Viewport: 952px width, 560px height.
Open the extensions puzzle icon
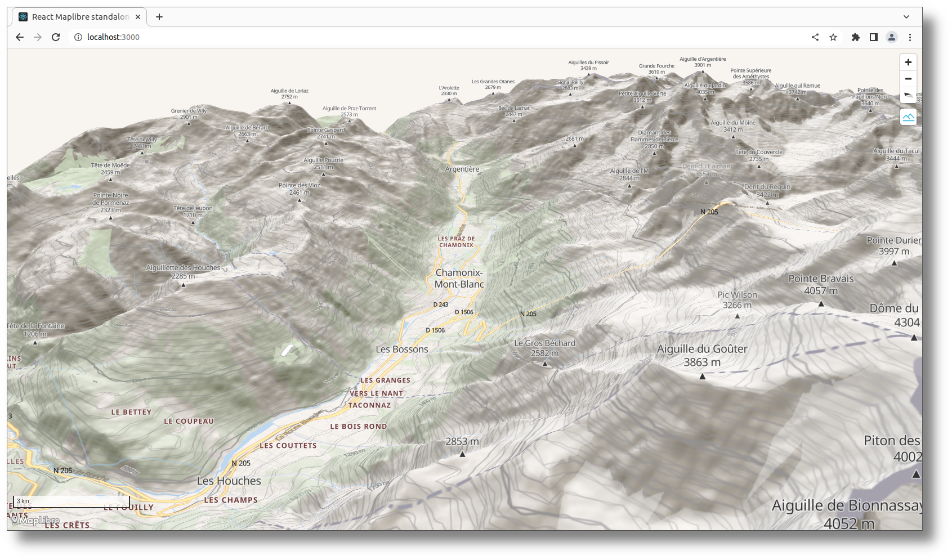[x=856, y=37]
